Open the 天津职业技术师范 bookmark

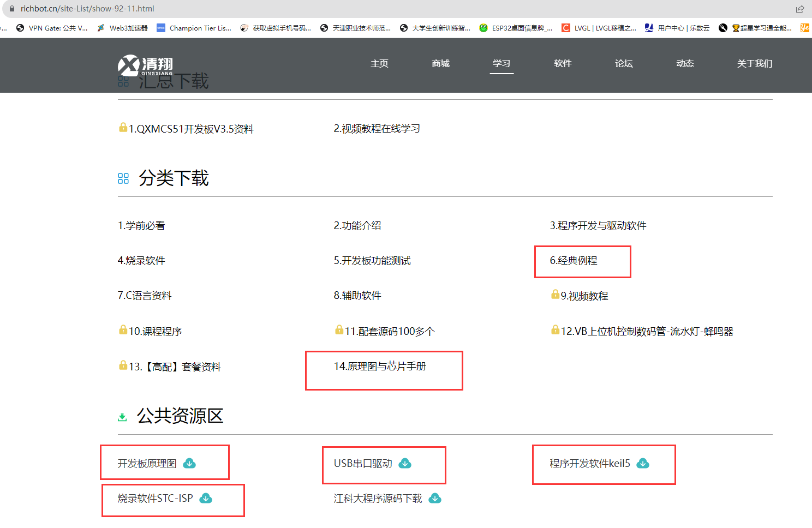pyautogui.click(x=355, y=28)
